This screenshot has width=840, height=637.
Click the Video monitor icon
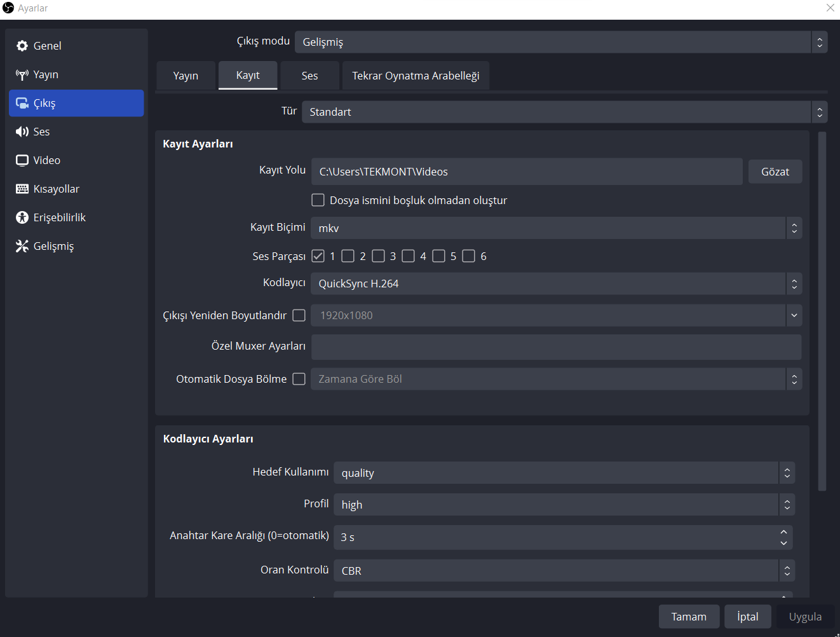click(22, 160)
